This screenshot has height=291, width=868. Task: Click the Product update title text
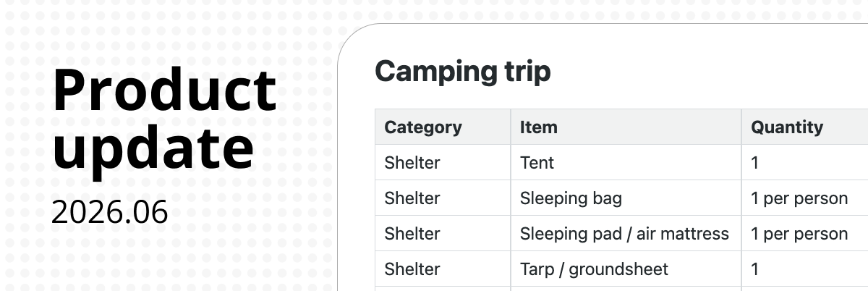click(x=164, y=120)
